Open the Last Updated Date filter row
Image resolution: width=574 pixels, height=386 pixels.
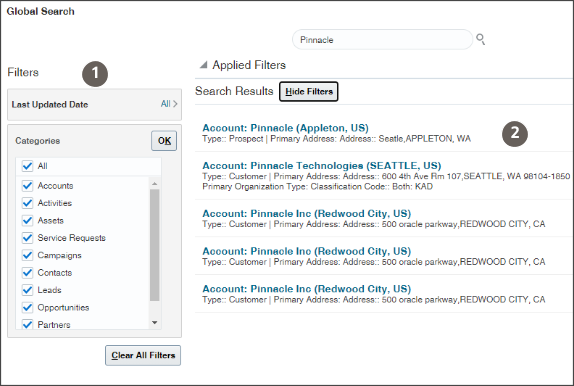[x=94, y=104]
